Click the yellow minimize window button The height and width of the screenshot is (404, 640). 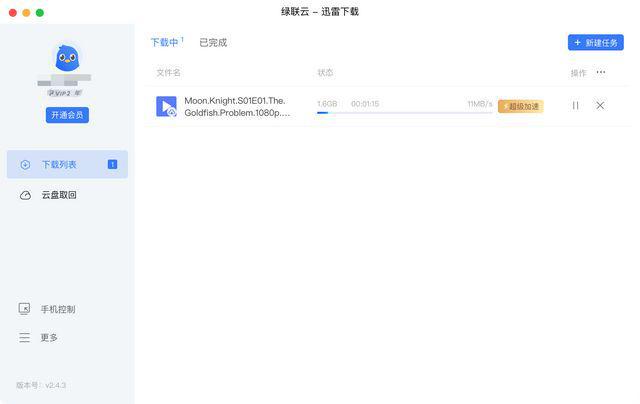pyautogui.click(x=26, y=13)
